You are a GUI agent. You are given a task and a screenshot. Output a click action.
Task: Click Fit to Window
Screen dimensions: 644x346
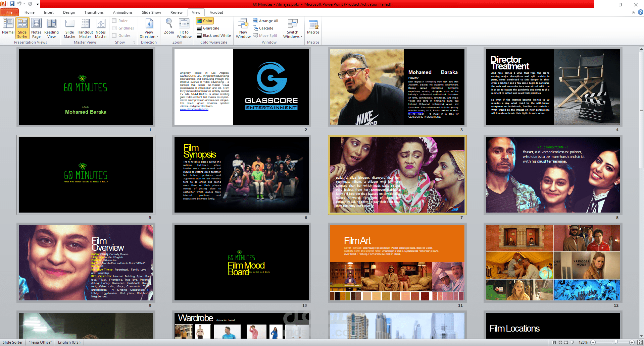coord(184,28)
